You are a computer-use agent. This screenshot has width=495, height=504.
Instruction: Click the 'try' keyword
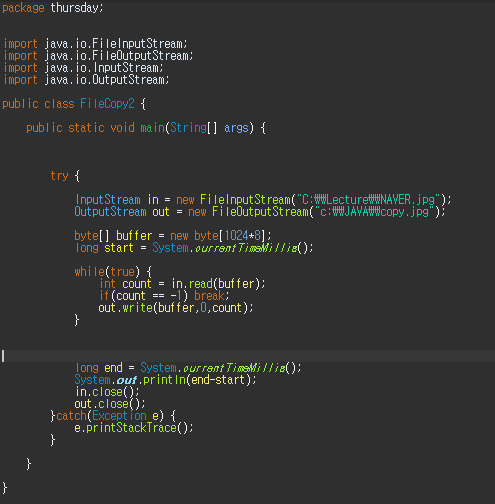(x=59, y=176)
